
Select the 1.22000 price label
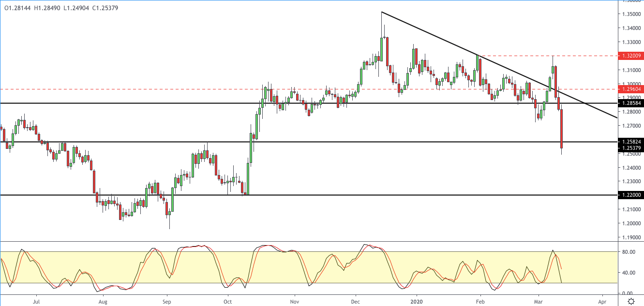[x=630, y=195]
